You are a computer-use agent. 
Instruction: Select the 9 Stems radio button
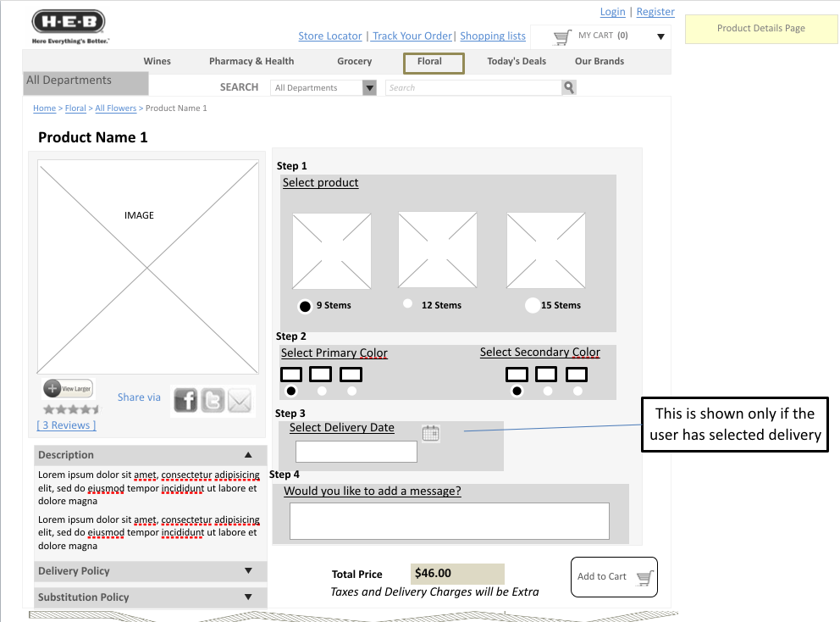click(x=305, y=306)
